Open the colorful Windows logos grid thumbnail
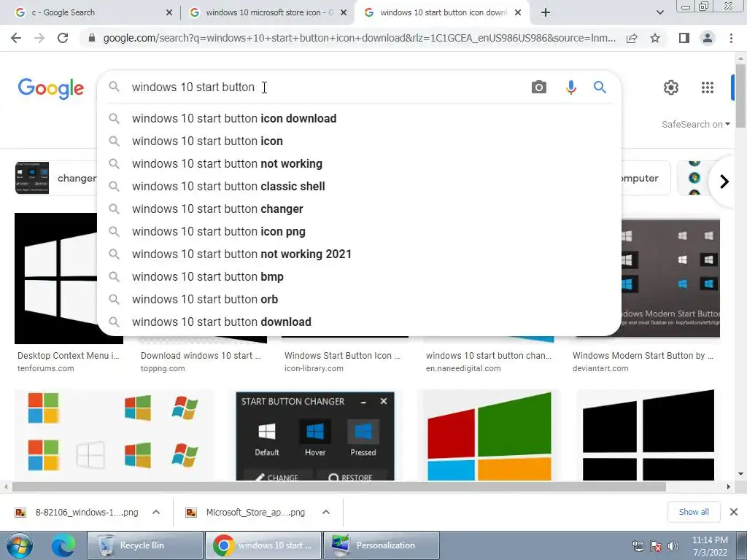 click(x=113, y=436)
